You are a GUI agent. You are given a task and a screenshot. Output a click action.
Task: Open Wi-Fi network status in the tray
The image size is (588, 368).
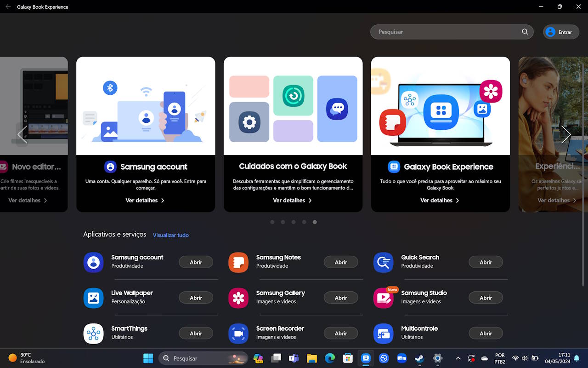(x=515, y=358)
